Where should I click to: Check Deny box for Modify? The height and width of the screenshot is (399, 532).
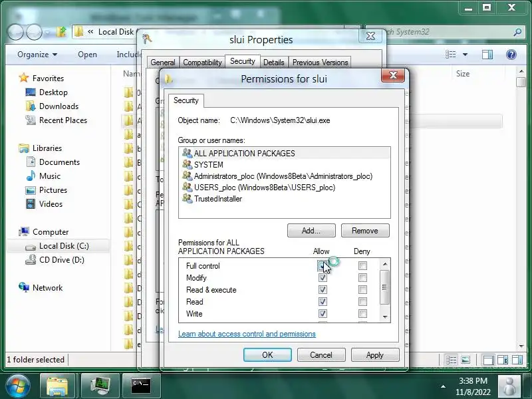pyautogui.click(x=362, y=278)
